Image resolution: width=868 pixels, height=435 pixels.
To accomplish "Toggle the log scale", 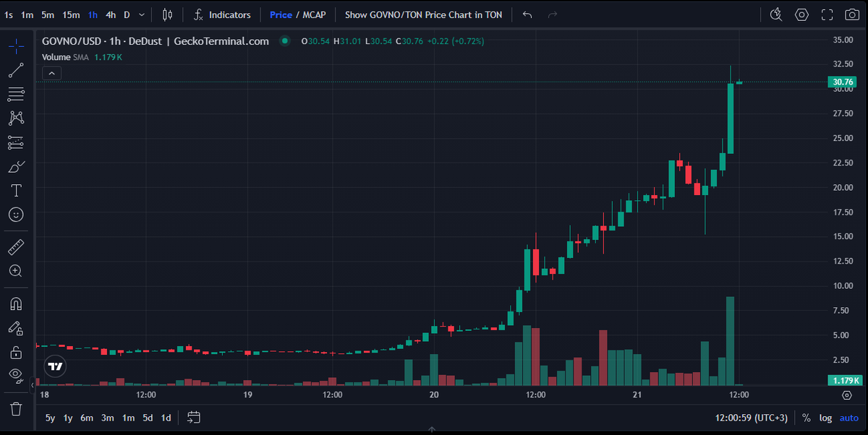I will pos(825,418).
